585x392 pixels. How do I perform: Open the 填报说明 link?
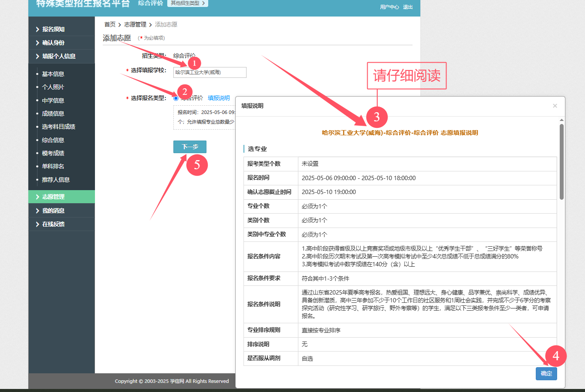pos(219,98)
